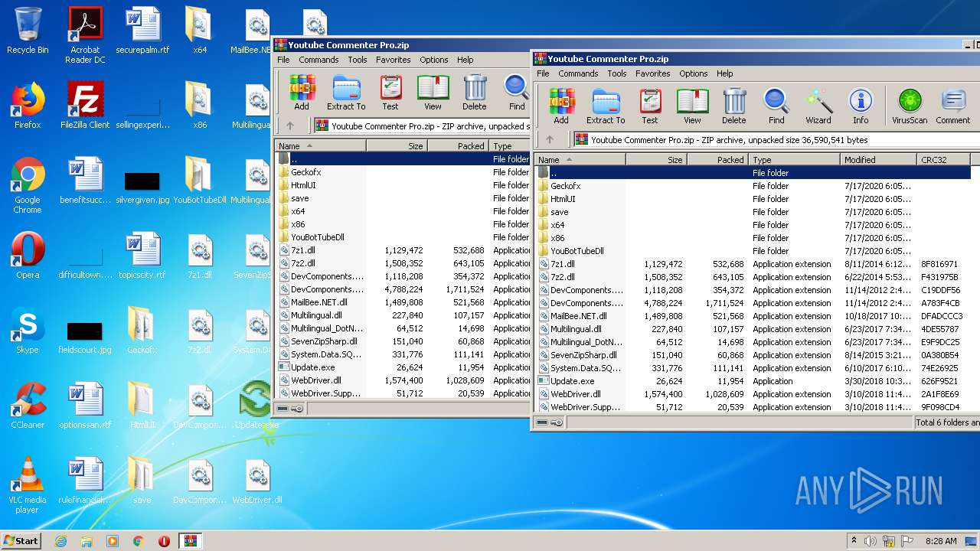This screenshot has width=980, height=551.
Task: Click the volume tray icon
Action: point(871,541)
